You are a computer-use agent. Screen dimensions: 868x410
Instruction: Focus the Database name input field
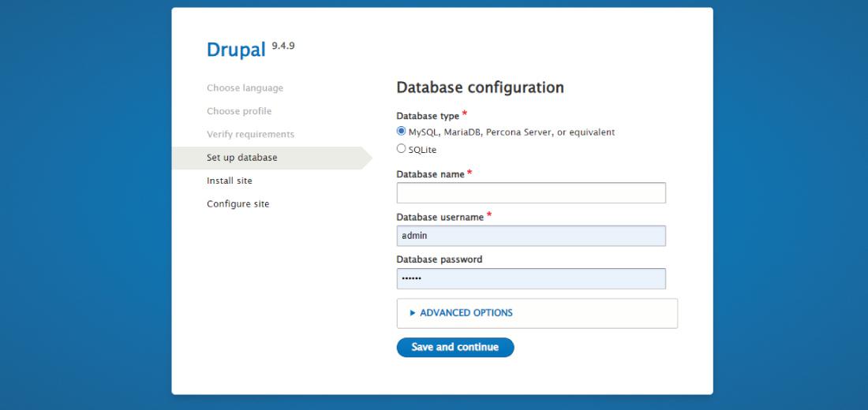(x=531, y=193)
